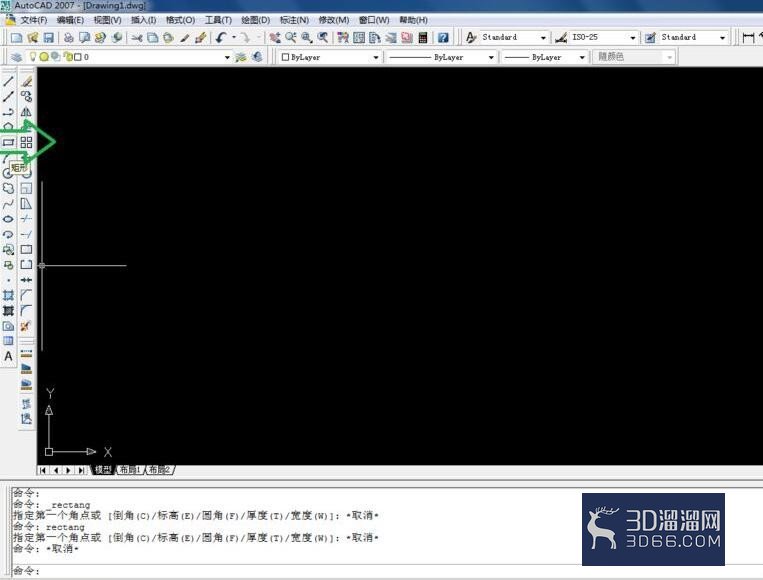The height and width of the screenshot is (580, 763).
Task: Select the Table tool
Action: 8,341
